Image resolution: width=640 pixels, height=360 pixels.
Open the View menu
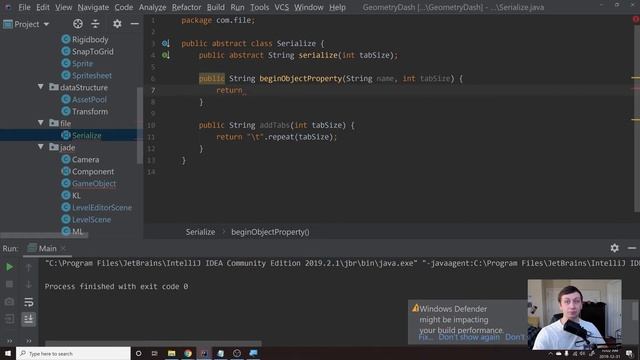tap(63, 7)
